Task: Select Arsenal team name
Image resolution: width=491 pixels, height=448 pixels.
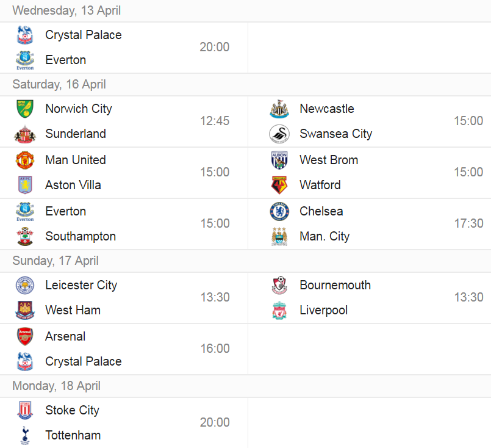Action: 65,336
